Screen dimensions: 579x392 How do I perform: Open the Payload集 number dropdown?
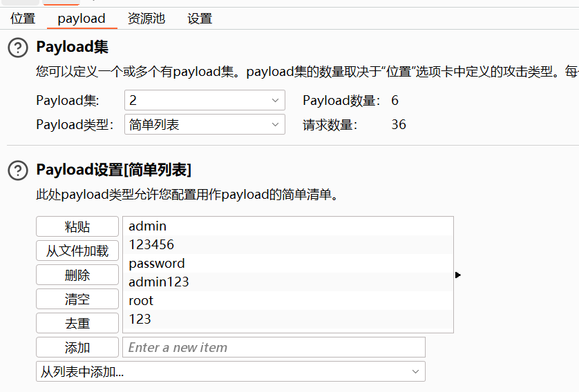click(x=205, y=101)
